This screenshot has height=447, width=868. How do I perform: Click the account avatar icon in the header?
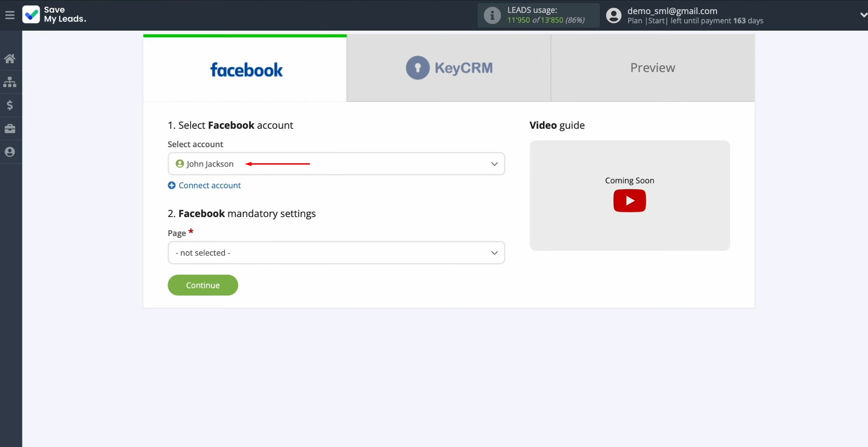[x=613, y=15]
